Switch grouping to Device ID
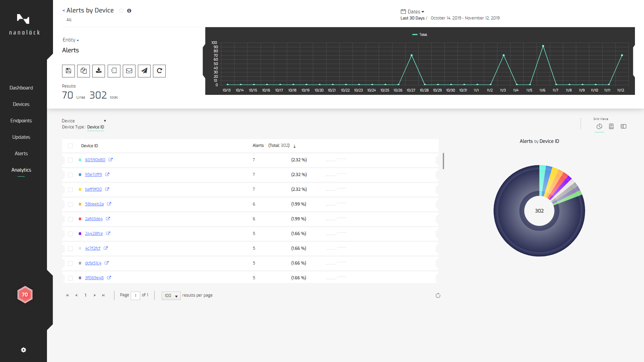Viewport: 644px width, 362px height. (96, 127)
